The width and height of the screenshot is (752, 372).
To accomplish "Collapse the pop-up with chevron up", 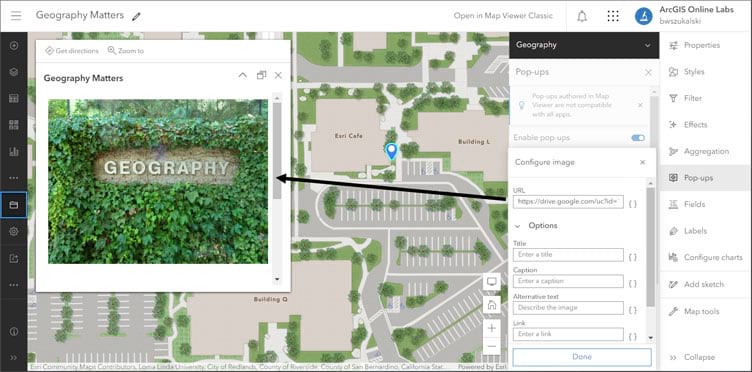I will [243, 75].
